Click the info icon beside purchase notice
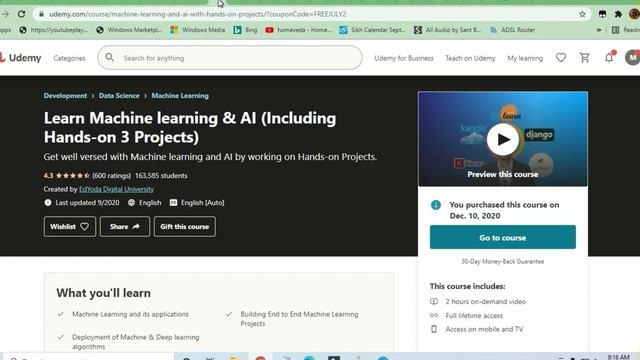 436,205
